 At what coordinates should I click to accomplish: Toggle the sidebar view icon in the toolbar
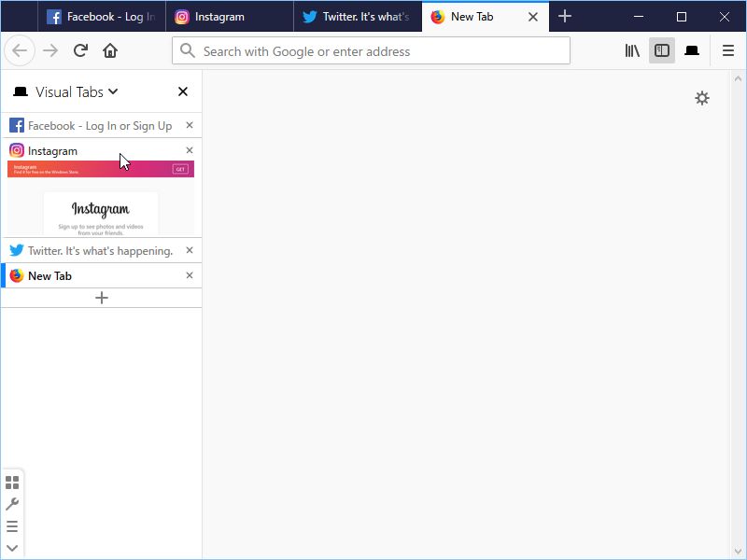[662, 50]
